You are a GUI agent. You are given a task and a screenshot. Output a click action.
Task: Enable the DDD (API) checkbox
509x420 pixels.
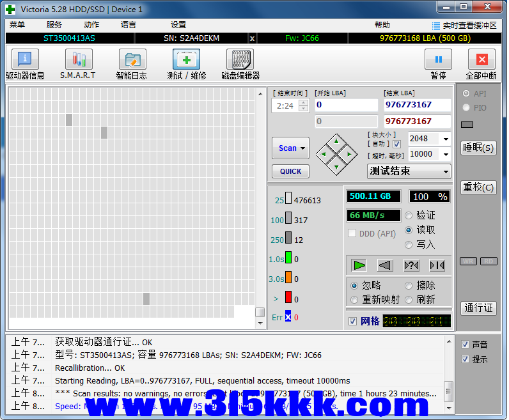(x=352, y=233)
